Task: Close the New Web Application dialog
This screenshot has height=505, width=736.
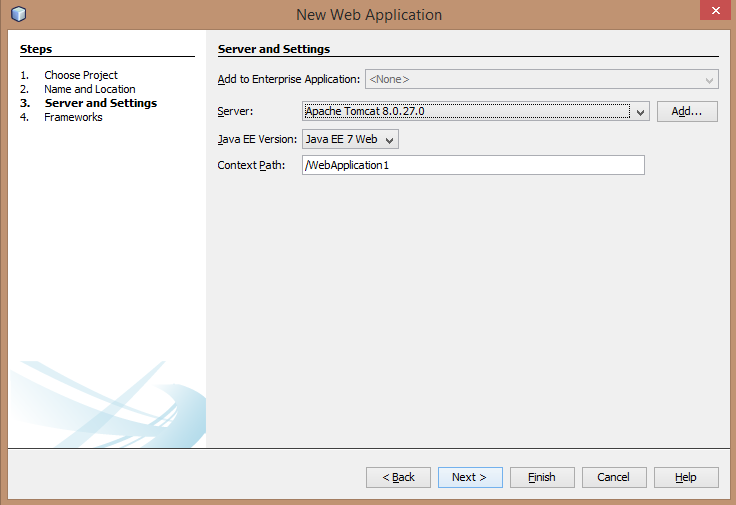Action: [x=715, y=10]
